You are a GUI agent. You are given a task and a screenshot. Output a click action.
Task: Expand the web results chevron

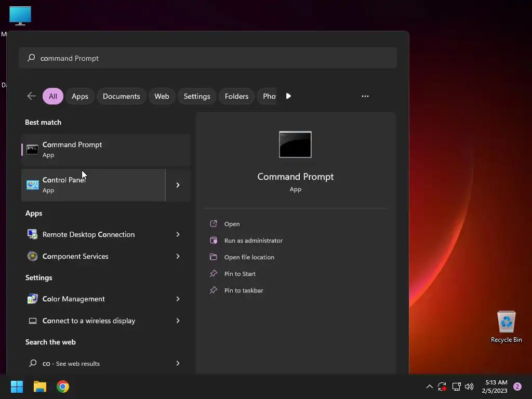178,363
